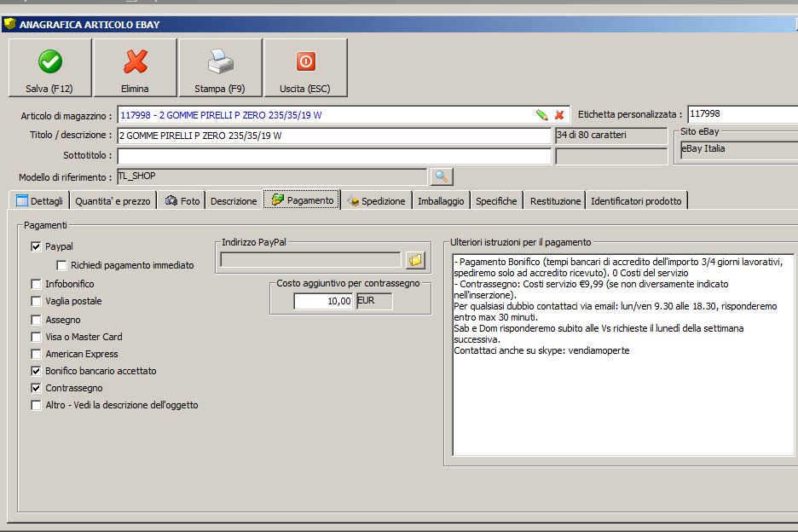Screen dimensions: 798x532
Task: Select the Pagamento tab
Action: 303,200
